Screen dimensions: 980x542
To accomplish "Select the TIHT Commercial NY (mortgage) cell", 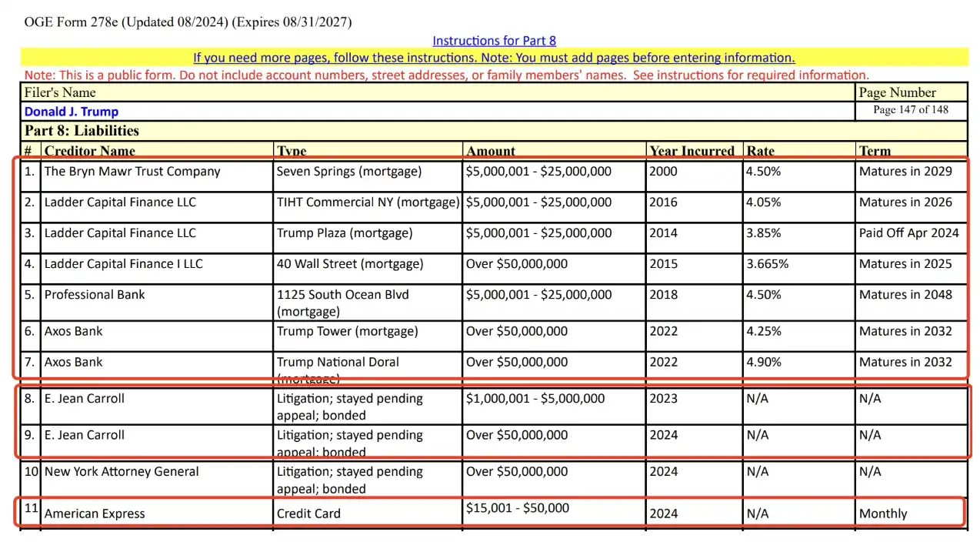I will tap(368, 202).
